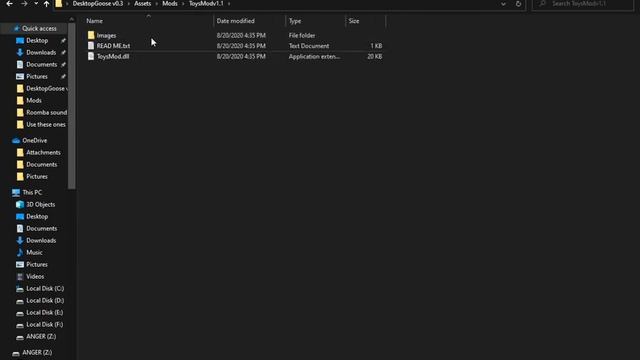The image size is (640, 360).
Task: Open Desktop under This PC
Action: [x=37, y=216]
